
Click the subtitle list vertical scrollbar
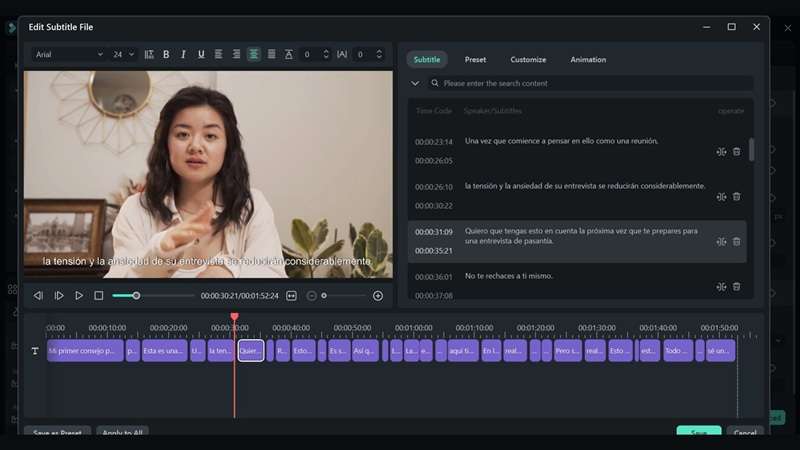752,149
